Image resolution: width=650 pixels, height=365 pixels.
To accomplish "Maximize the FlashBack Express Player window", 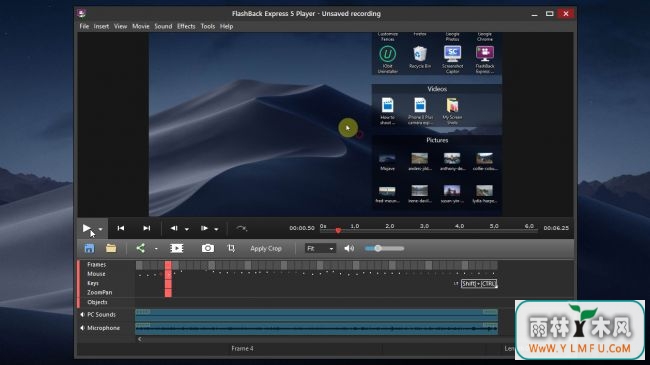I will click(x=550, y=14).
